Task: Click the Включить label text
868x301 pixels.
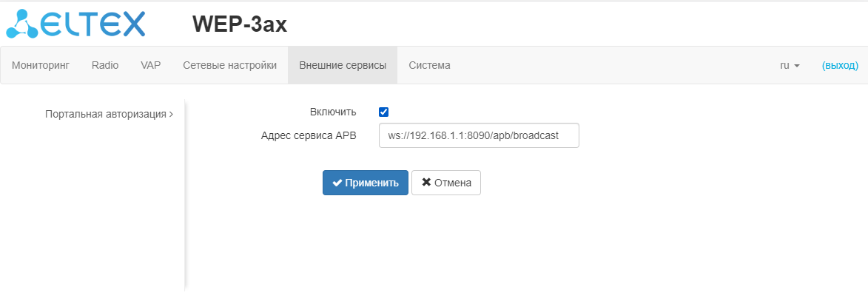Action: 333,112
